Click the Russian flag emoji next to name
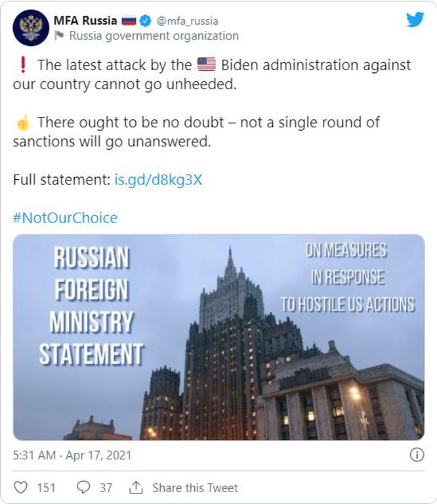437x504 pixels. tap(129, 21)
